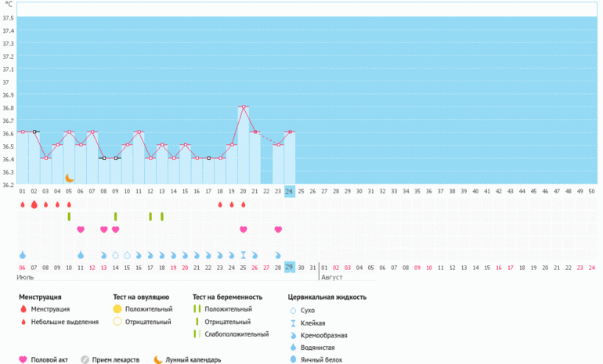Click the heart icon on day 06
The height and width of the screenshot is (364, 603).
click(81, 229)
